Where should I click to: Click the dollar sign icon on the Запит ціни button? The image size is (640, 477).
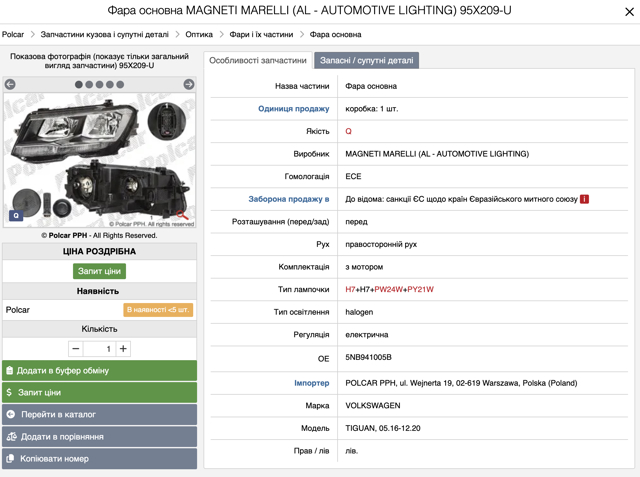coord(9,392)
